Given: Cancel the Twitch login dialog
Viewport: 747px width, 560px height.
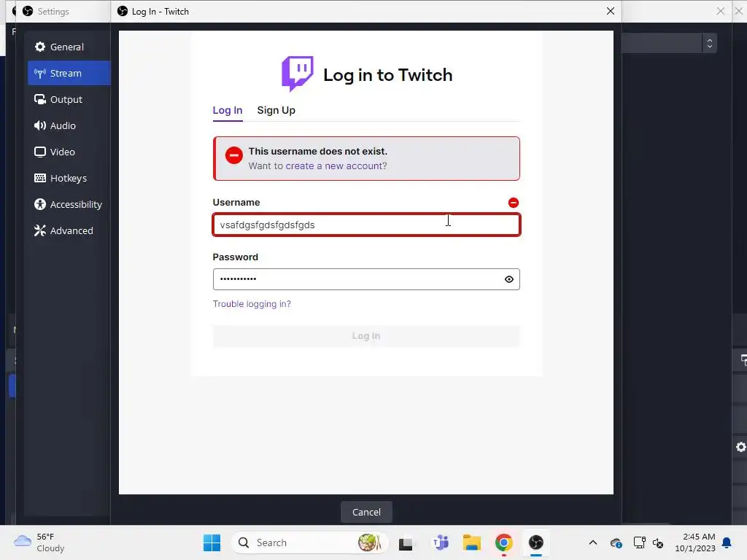Looking at the screenshot, I should pos(366,512).
